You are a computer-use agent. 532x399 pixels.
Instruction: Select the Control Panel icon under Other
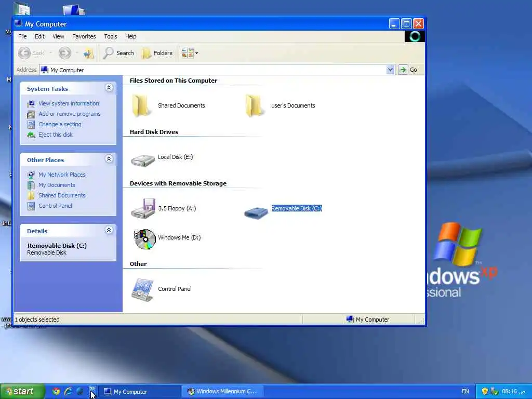tap(142, 290)
